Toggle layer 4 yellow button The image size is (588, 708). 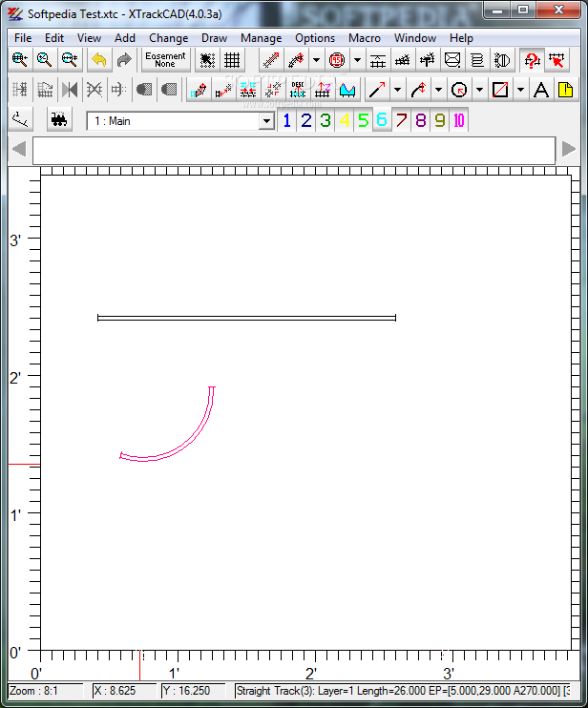coord(345,120)
